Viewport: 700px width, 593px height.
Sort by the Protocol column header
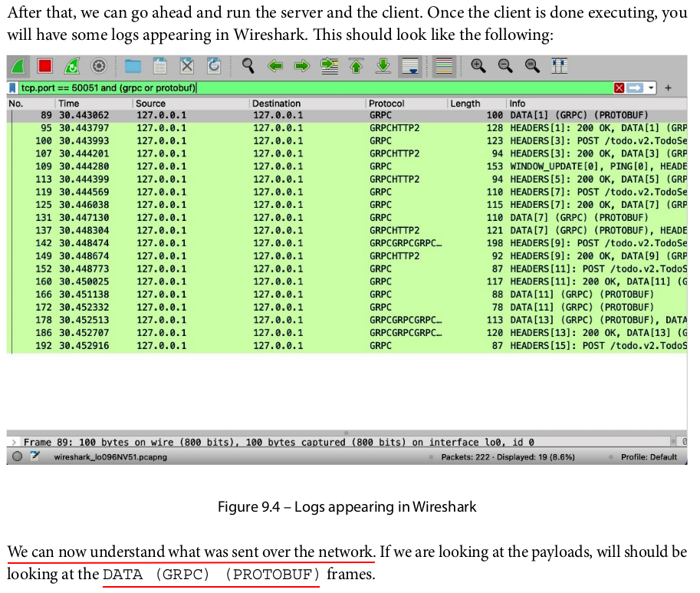pos(406,104)
